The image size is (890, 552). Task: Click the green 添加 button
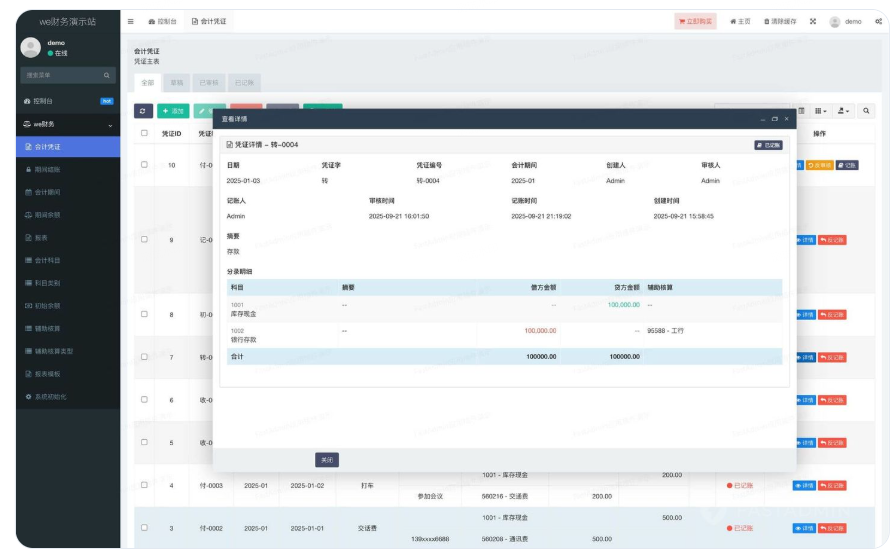(x=173, y=111)
